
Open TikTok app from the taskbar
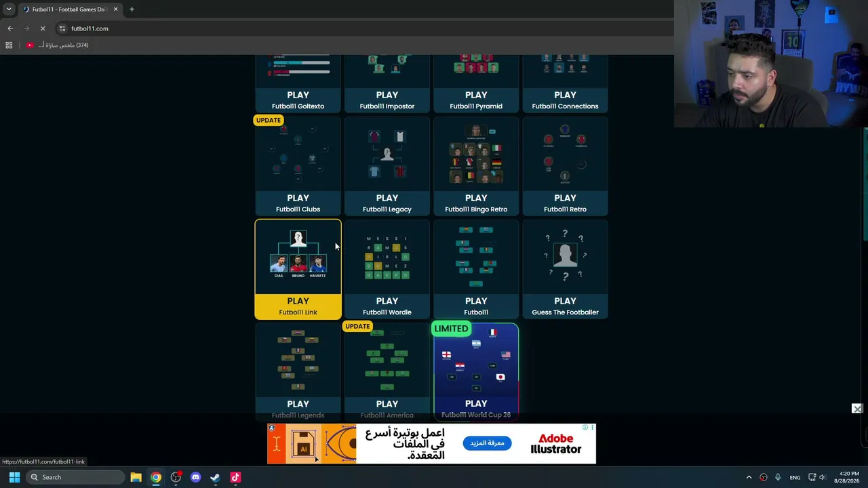235,477
